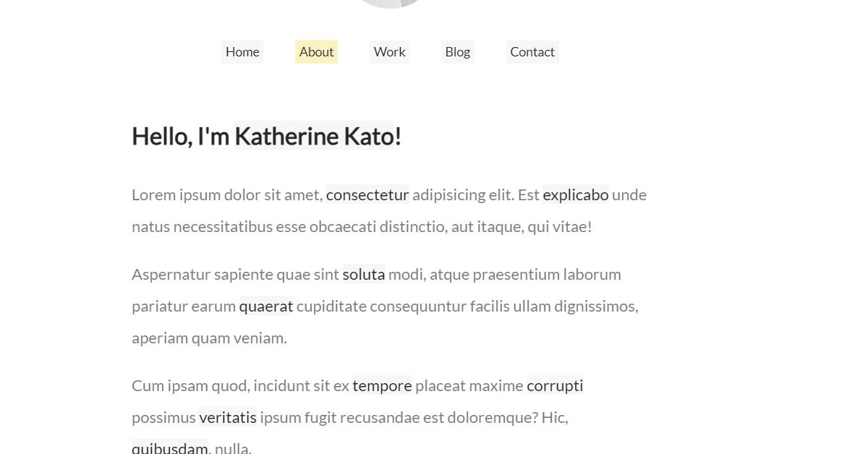This screenshot has width=868, height=454.
Task: Select the highlighted About nav item
Action: (x=316, y=52)
